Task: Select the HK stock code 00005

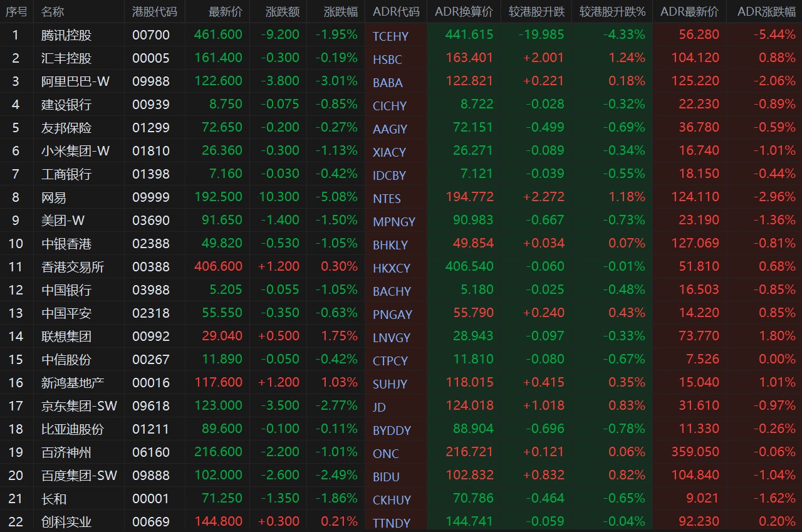Action: coord(151,58)
